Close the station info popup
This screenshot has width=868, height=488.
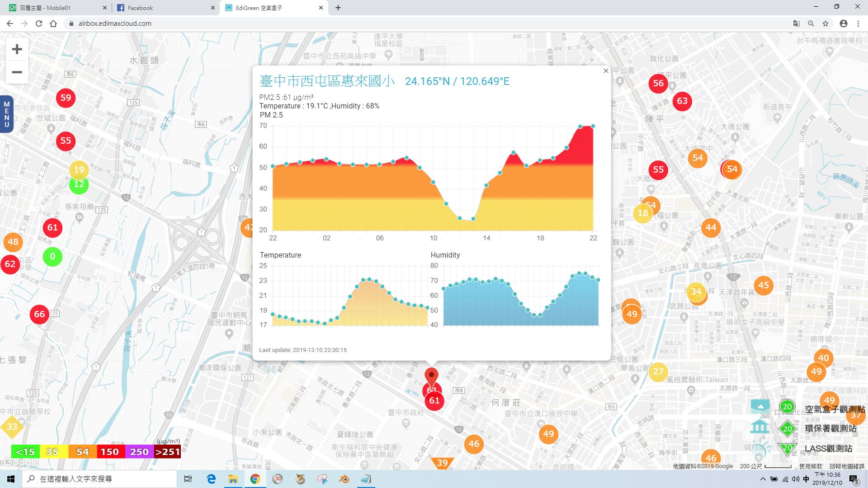click(606, 71)
